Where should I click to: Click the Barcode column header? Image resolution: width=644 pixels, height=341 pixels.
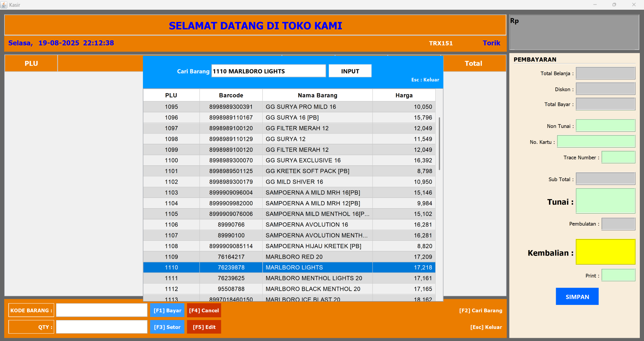pyautogui.click(x=231, y=95)
